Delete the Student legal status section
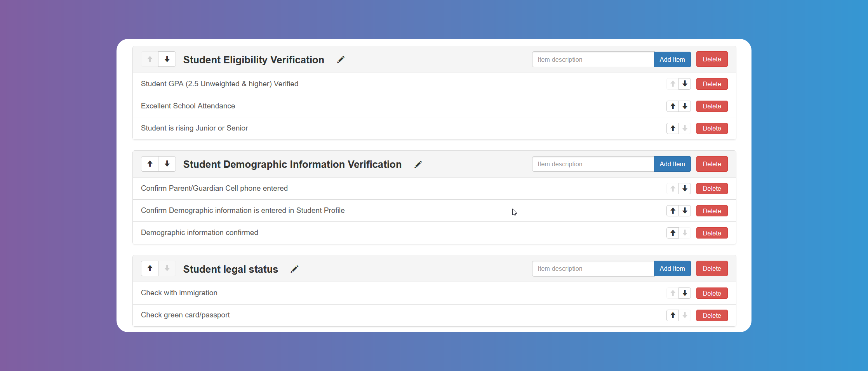Viewport: 868px width, 371px height. click(711, 268)
